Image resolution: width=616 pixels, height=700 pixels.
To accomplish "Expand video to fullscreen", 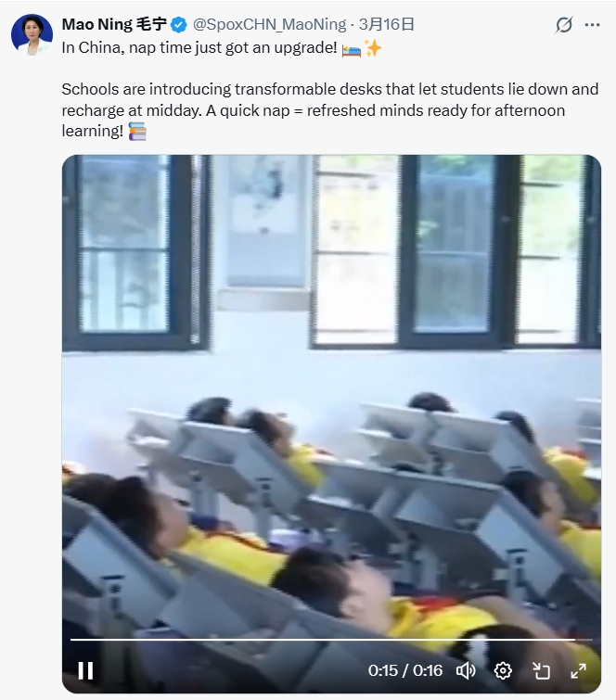I will 579,670.
